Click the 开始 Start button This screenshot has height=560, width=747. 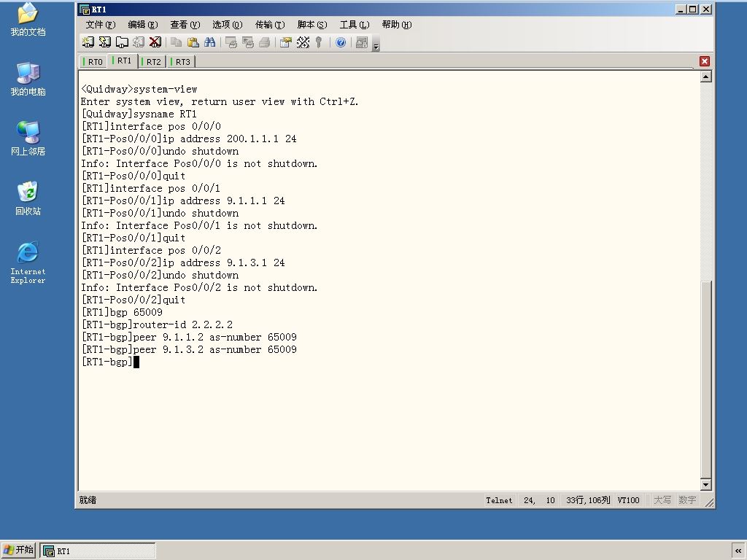tap(18, 550)
